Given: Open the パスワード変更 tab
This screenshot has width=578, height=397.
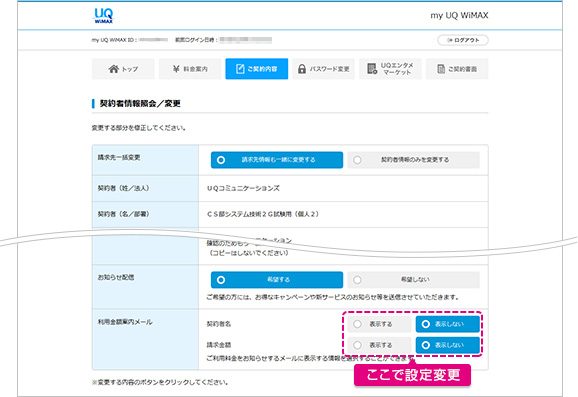Looking at the screenshot, I should coord(323,69).
